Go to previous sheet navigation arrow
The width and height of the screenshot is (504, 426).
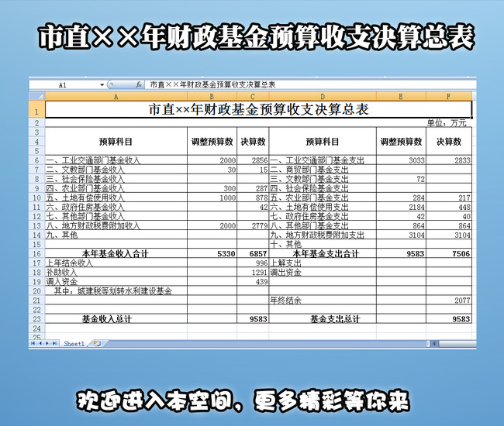pos(40,343)
